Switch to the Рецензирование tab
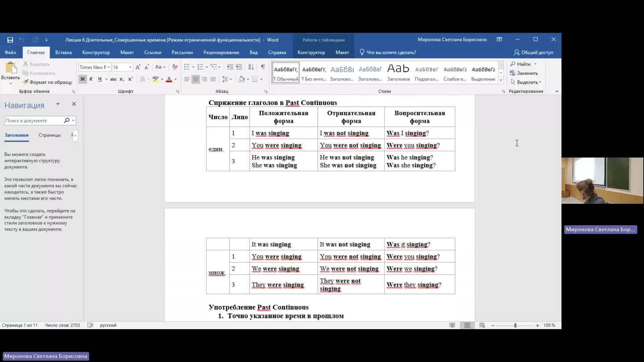This screenshot has height=362, width=644. [221, 52]
